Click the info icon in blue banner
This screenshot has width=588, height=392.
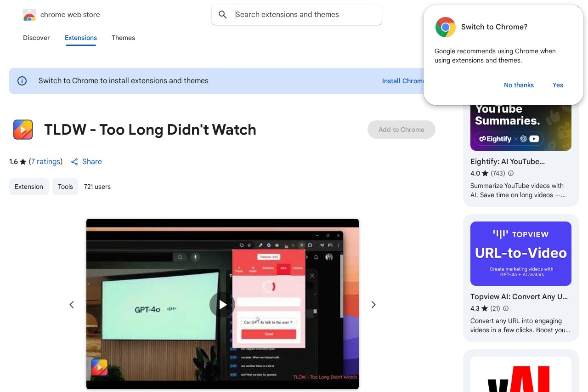click(22, 81)
